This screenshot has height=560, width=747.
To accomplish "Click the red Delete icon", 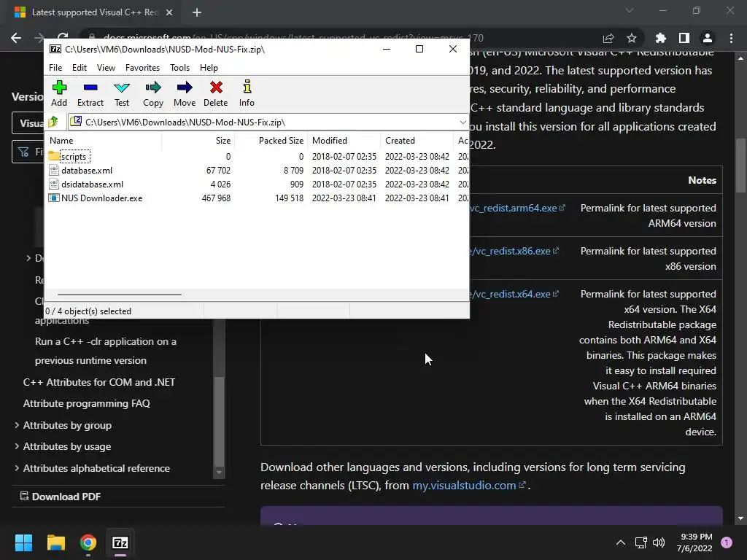I will tap(216, 93).
